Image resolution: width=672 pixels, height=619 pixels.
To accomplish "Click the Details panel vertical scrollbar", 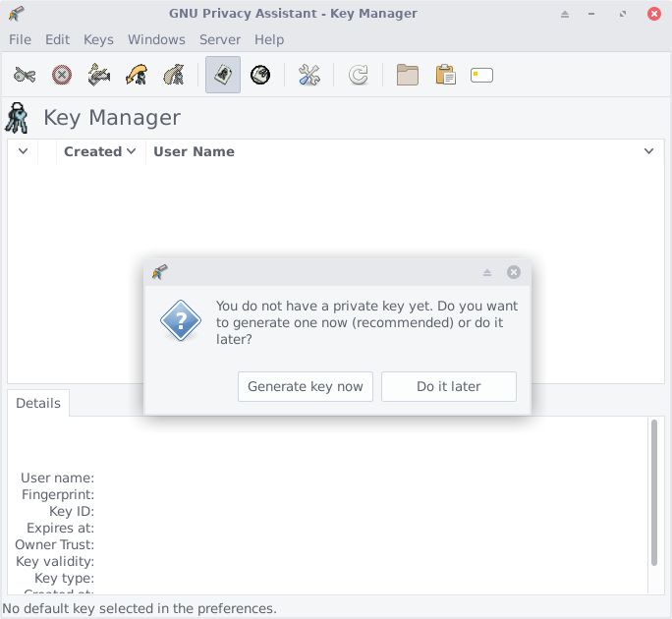I will coord(654,491).
